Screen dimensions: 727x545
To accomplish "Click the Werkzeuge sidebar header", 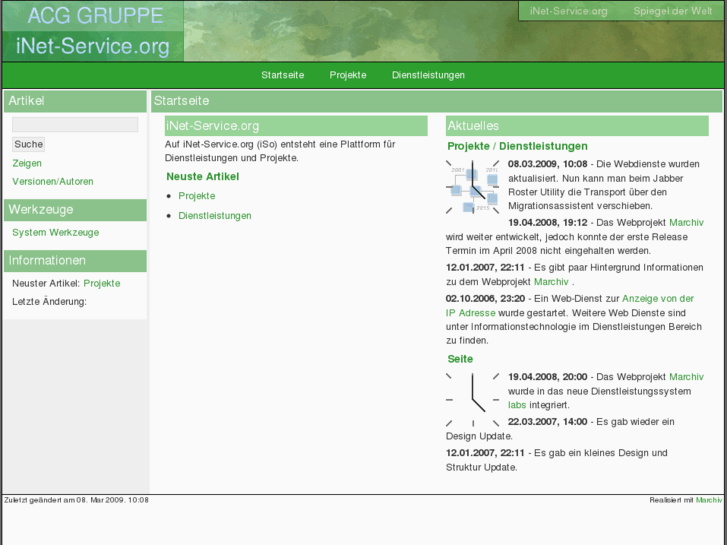I will [x=75, y=210].
